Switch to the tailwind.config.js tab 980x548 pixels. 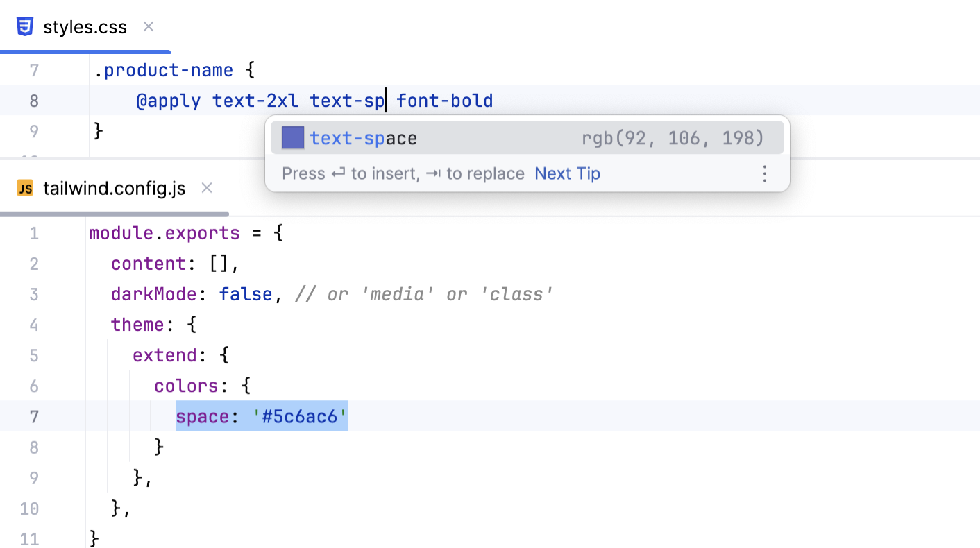pos(114,187)
